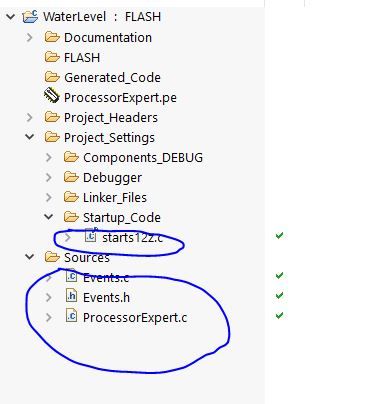
Task: Expand the starts12z.c file node
Action: pyautogui.click(x=68, y=238)
